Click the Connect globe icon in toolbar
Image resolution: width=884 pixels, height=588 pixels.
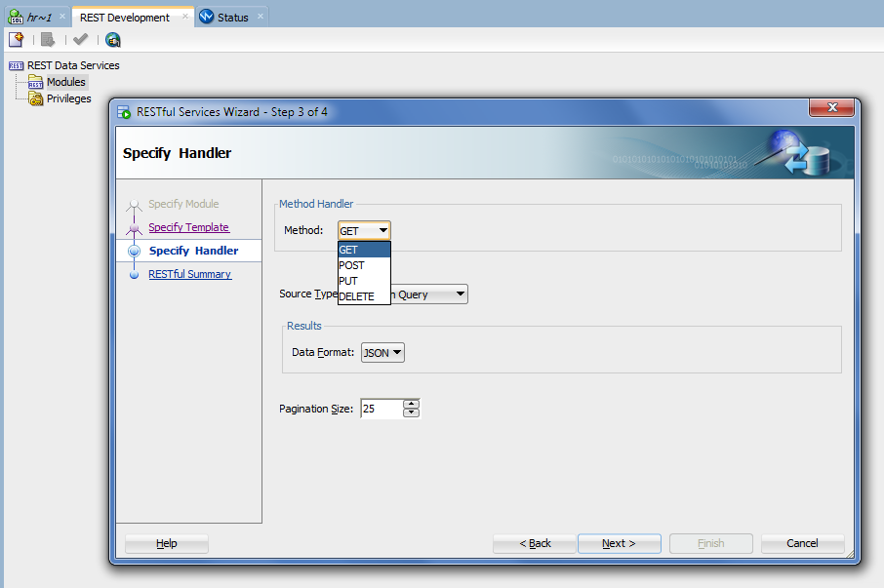(113, 40)
